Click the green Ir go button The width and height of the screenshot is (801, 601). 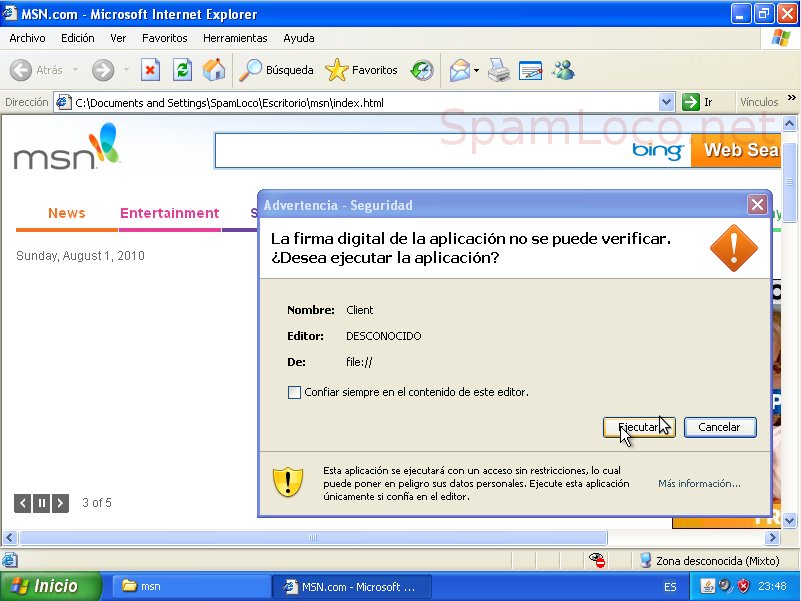[x=698, y=102]
